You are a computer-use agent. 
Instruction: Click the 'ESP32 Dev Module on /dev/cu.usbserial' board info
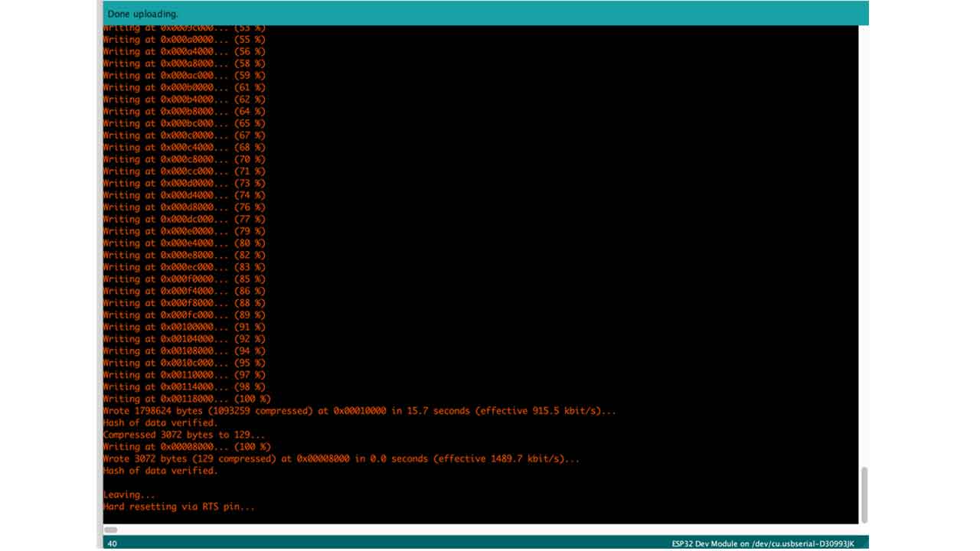pos(763,543)
